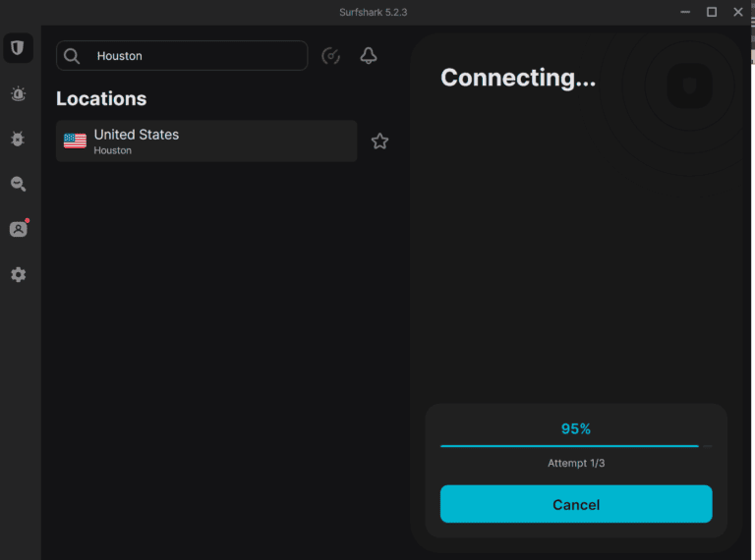Open the Settings gear in sidebar
The width and height of the screenshot is (755, 560).
pos(18,274)
